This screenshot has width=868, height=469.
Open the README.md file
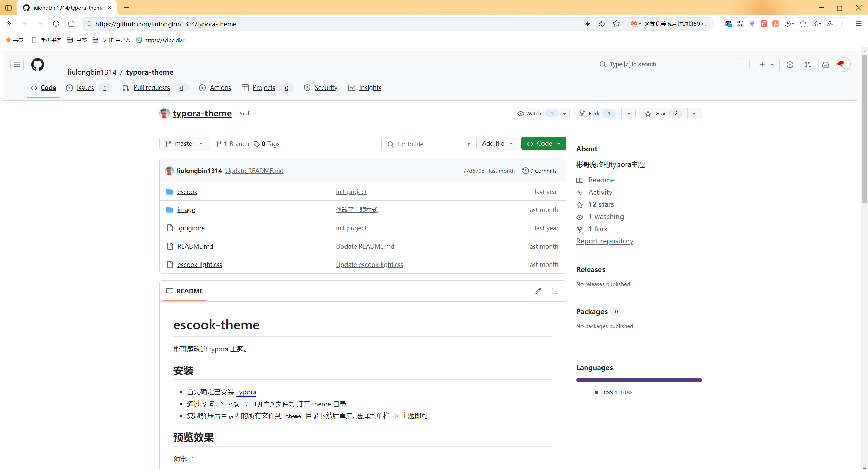point(195,246)
